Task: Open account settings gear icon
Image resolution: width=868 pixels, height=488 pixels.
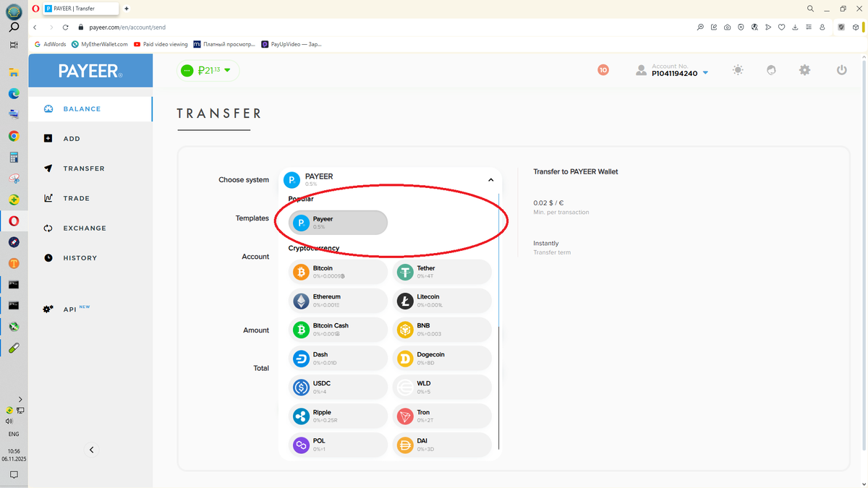Action: [x=804, y=70]
